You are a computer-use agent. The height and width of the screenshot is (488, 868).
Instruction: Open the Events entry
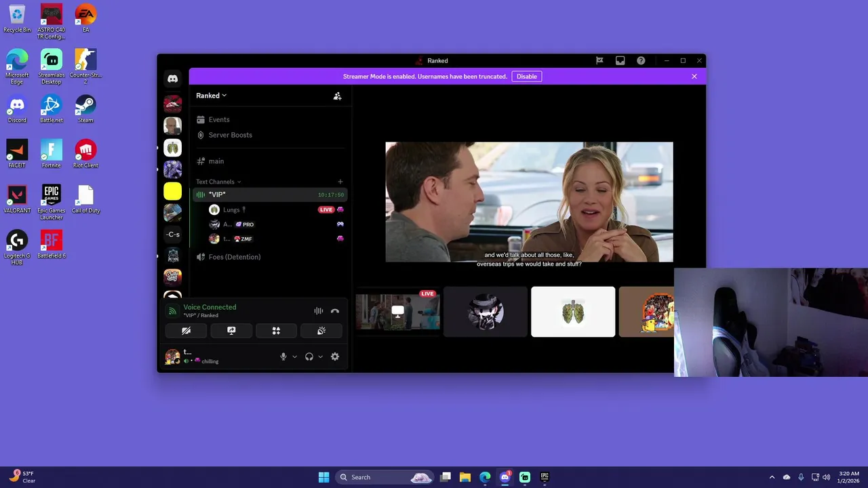[x=270, y=119]
